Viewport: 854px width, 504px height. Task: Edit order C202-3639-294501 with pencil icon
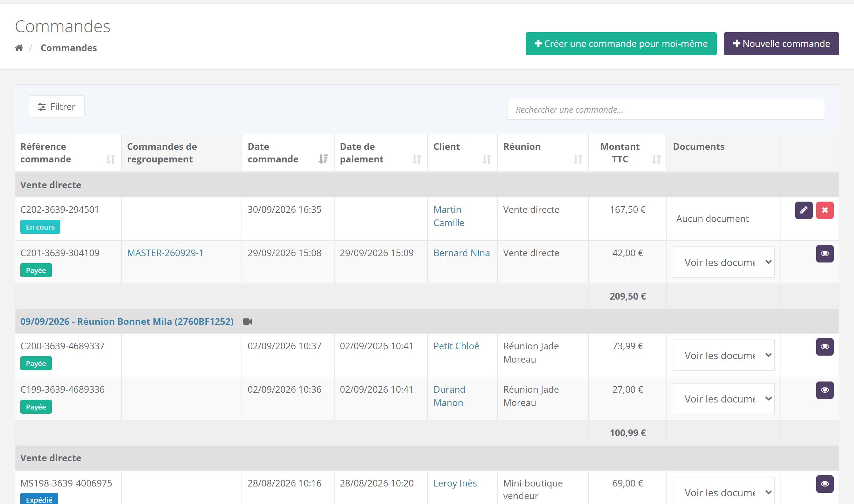click(x=804, y=210)
